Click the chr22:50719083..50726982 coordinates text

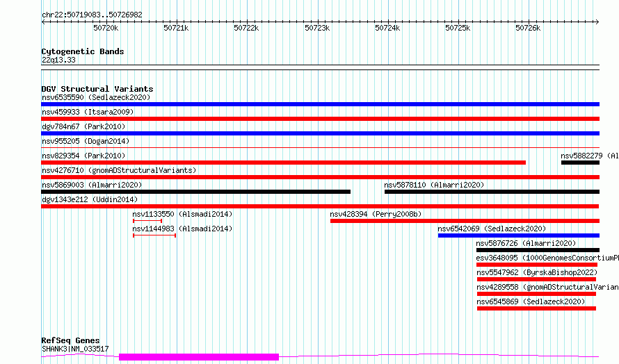(x=92, y=15)
